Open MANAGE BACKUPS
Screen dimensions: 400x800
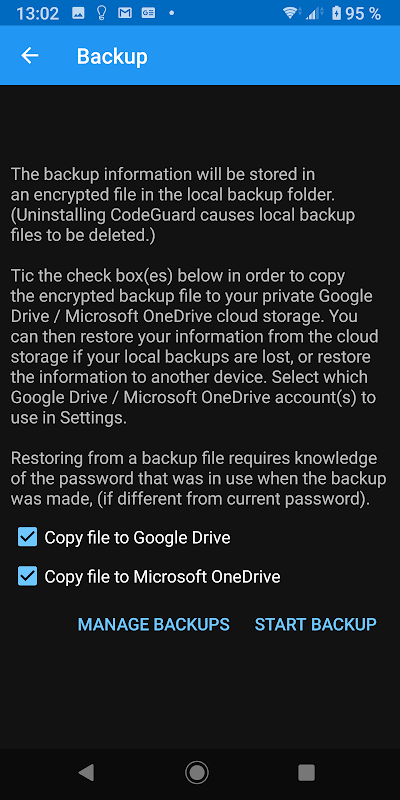tap(154, 624)
